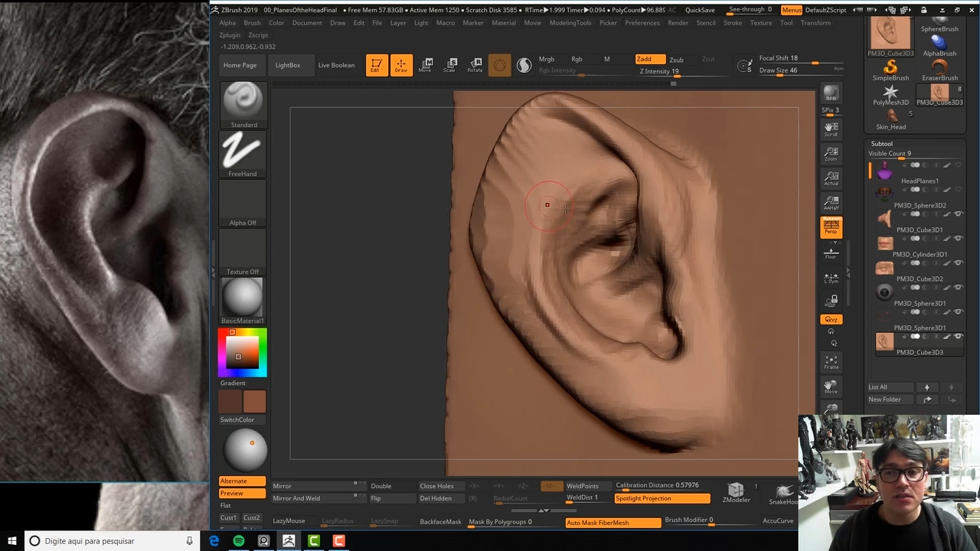Toggle the Zsub sculpt mode
This screenshot has width=980, height=551.
676,60
